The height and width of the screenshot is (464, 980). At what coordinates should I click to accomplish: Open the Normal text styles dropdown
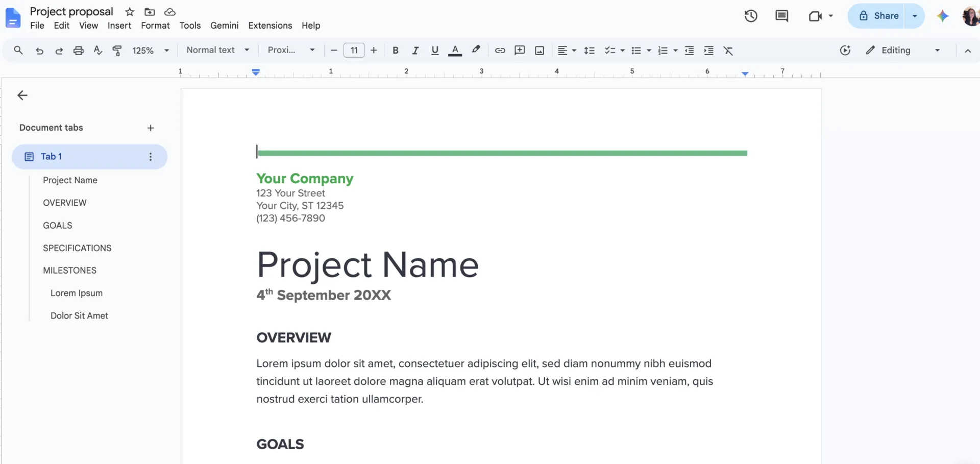(x=218, y=50)
